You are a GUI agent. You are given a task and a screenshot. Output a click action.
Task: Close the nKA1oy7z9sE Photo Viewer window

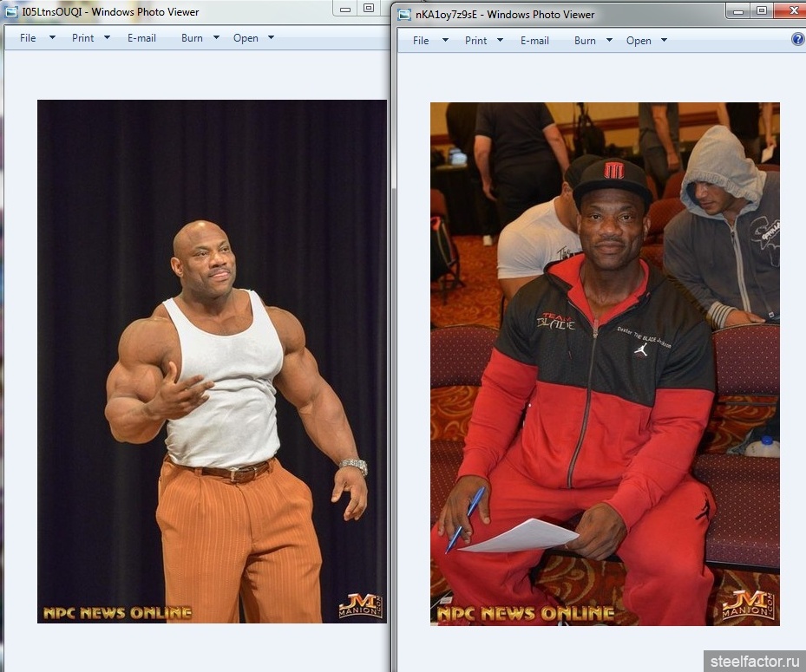tap(790, 10)
